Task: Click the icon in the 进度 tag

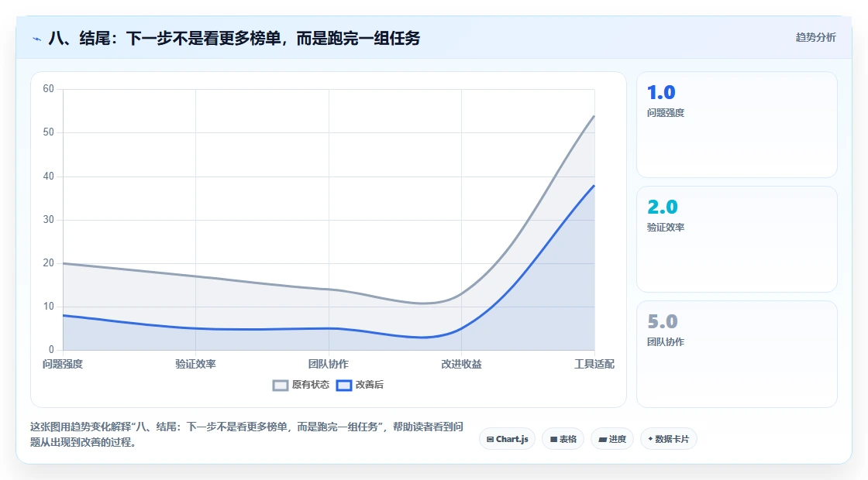Action: tap(603, 440)
